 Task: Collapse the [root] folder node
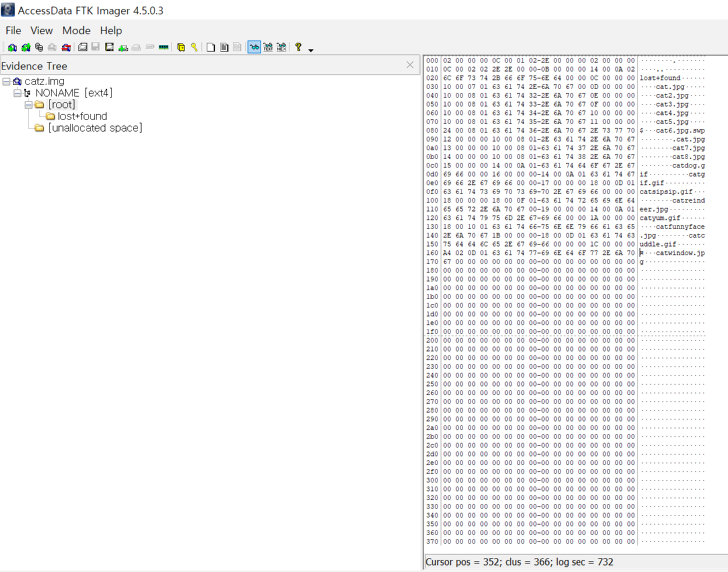click(x=28, y=105)
